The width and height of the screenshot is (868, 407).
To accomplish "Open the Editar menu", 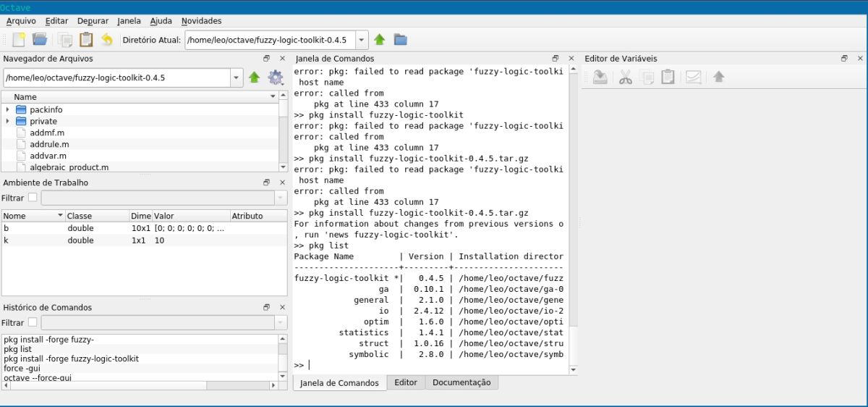I will pos(56,21).
